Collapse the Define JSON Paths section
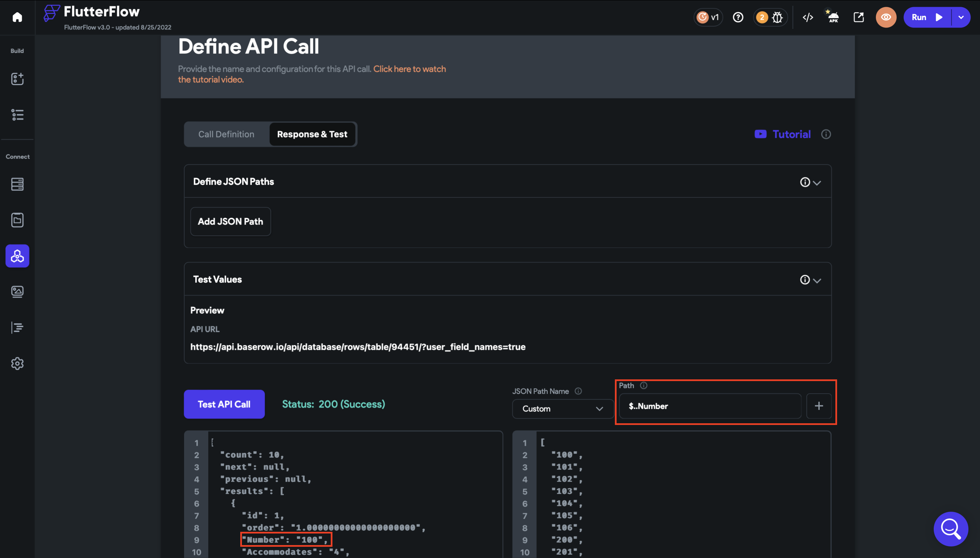The image size is (980, 558). tap(817, 182)
